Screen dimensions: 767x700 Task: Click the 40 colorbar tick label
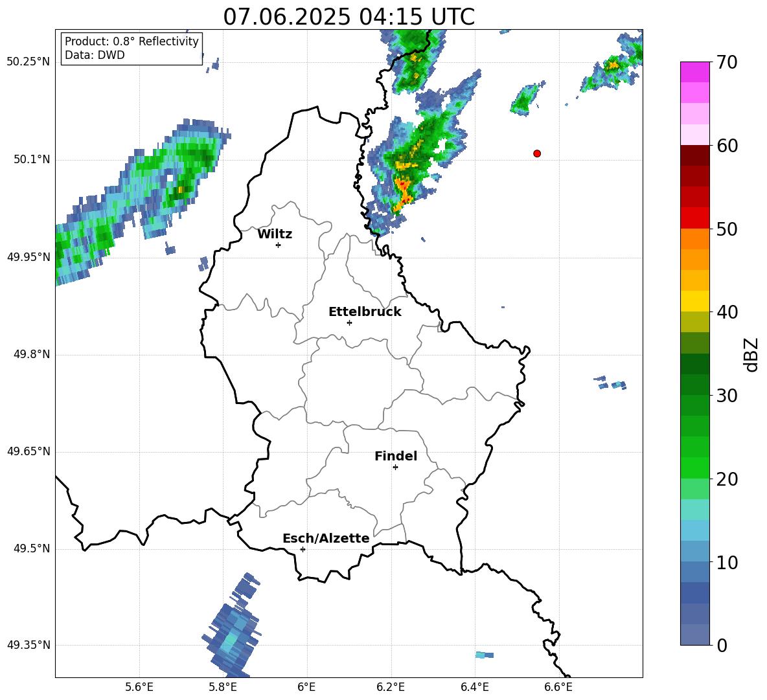(727, 312)
